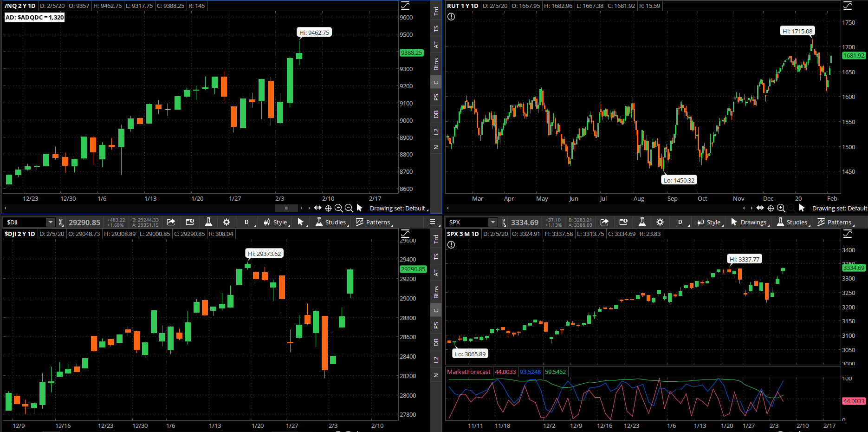Click pan tool icon under /NQ chart
This screenshot has width=868, height=432.
coord(317,208)
